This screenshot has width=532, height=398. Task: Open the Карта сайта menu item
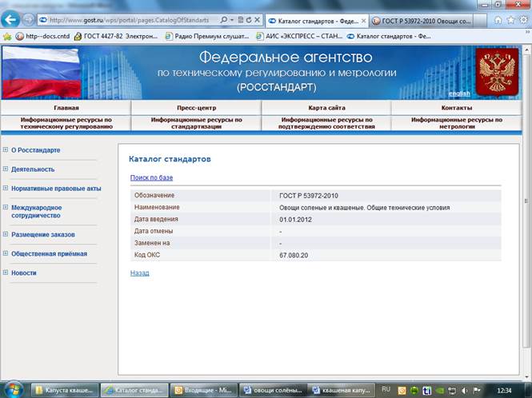[x=326, y=108]
